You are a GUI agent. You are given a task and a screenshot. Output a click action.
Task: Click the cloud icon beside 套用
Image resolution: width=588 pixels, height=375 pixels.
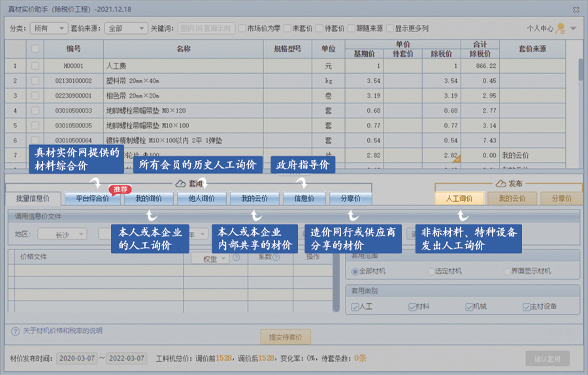coord(181,184)
